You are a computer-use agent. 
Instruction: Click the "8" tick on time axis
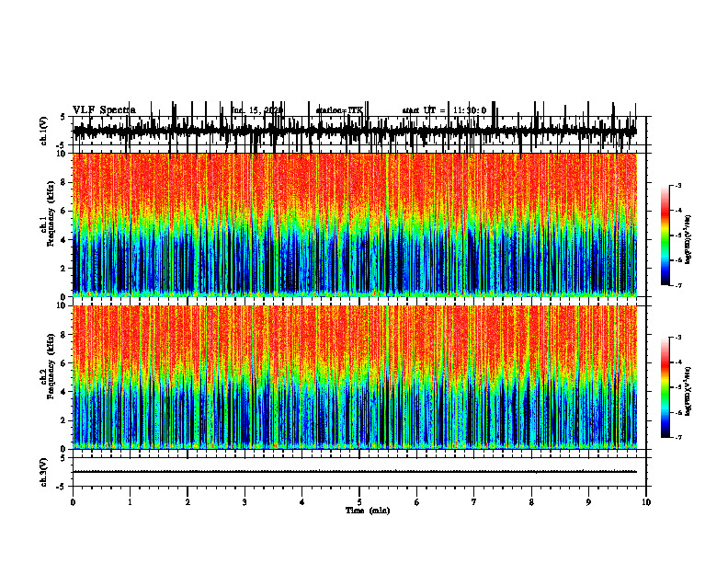click(531, 502)
